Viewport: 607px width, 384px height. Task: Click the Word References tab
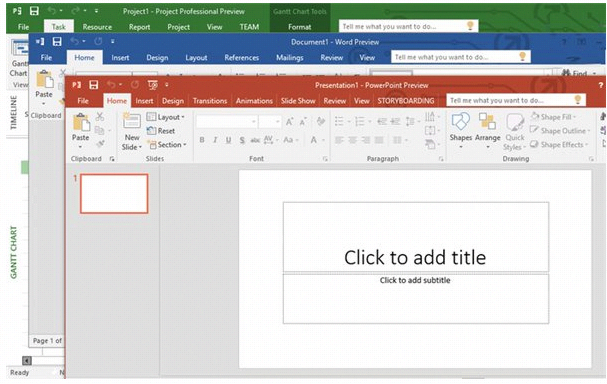coord(242,58)
